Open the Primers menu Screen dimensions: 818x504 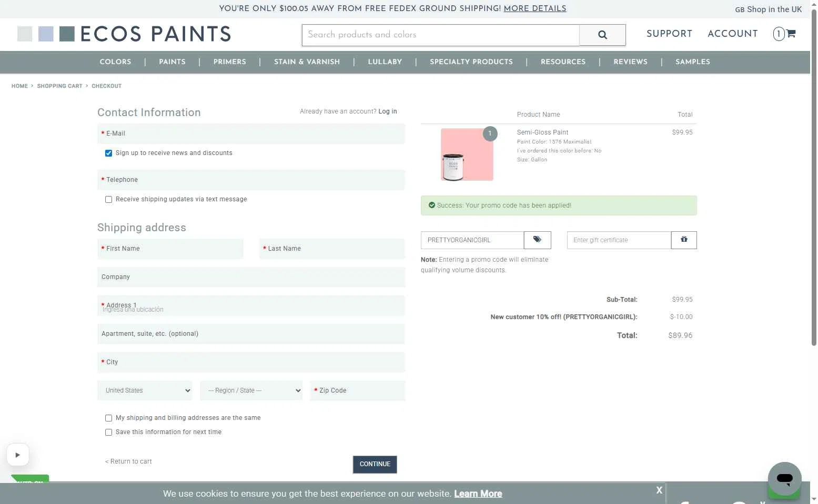[229, 61]
